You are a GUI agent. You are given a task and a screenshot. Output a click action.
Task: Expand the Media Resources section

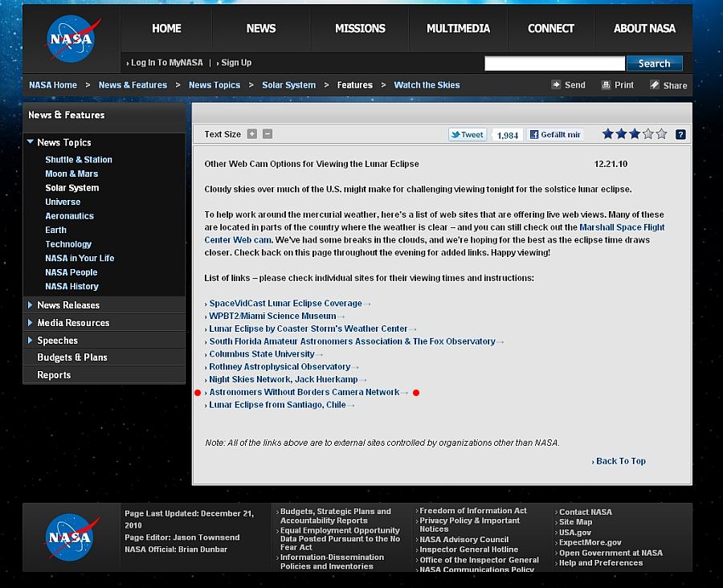coord(30,322)
